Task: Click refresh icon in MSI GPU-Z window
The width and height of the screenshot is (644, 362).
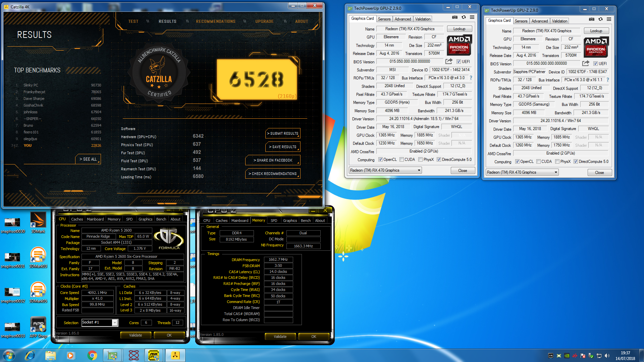Action: click(464, 17)
